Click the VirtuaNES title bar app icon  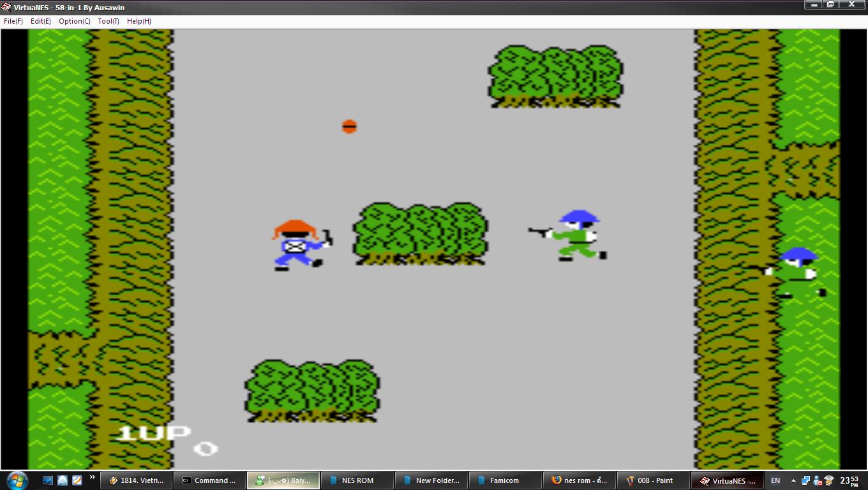pos(6,7)
